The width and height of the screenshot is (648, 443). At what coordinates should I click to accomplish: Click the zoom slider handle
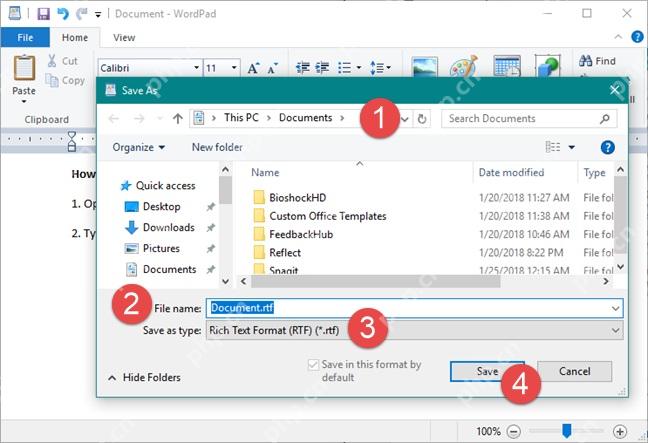click(x=567, y=430)
